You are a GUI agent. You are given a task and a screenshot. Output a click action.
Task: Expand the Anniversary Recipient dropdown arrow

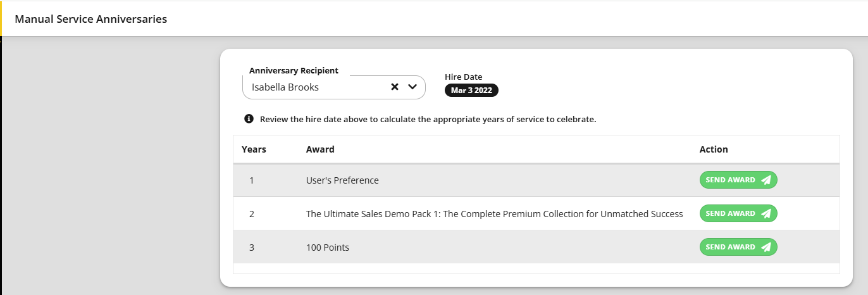pyautogui.click(x=412, y=87)
